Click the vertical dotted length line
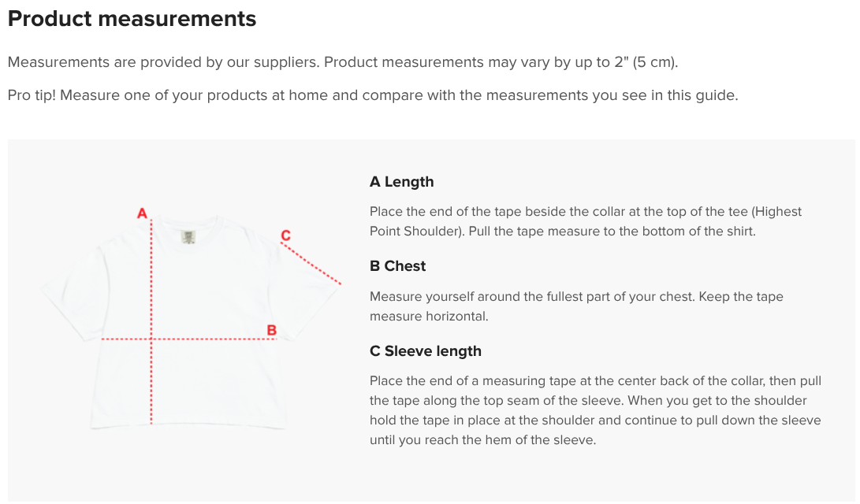The height and width of the screenshot is (504, 860). 151,322
